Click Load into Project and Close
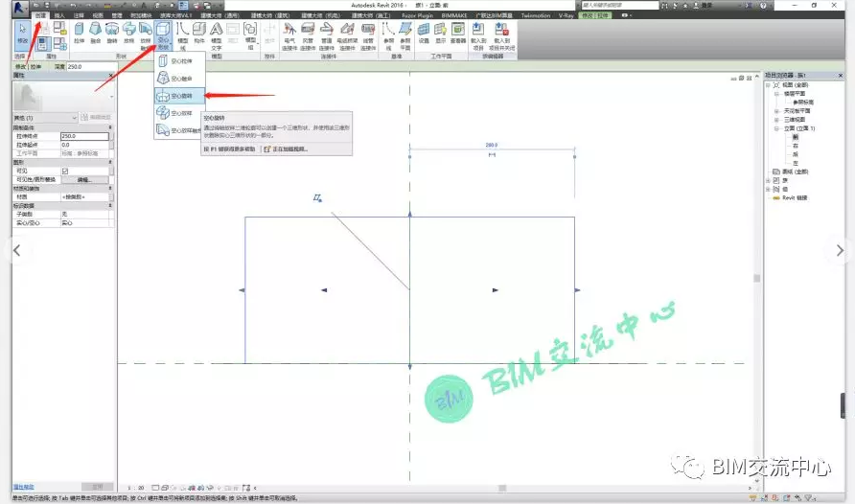Screen dimensions: 855x504 [502, 36]
